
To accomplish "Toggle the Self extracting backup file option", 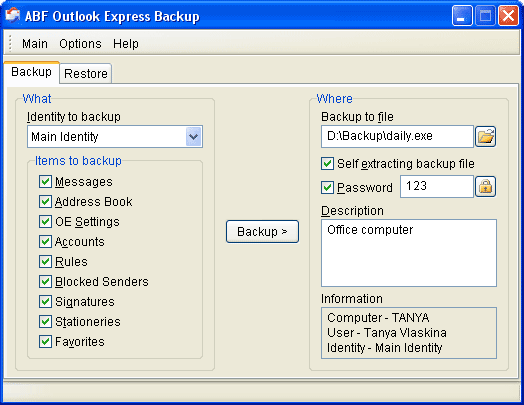I will (x=327, y=164).
